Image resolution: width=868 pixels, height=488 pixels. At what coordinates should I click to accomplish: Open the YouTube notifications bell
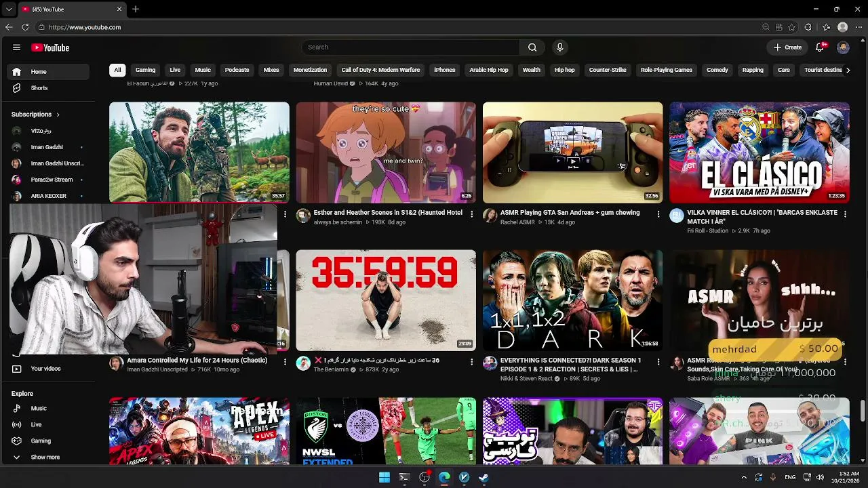[x=820, y=47]
